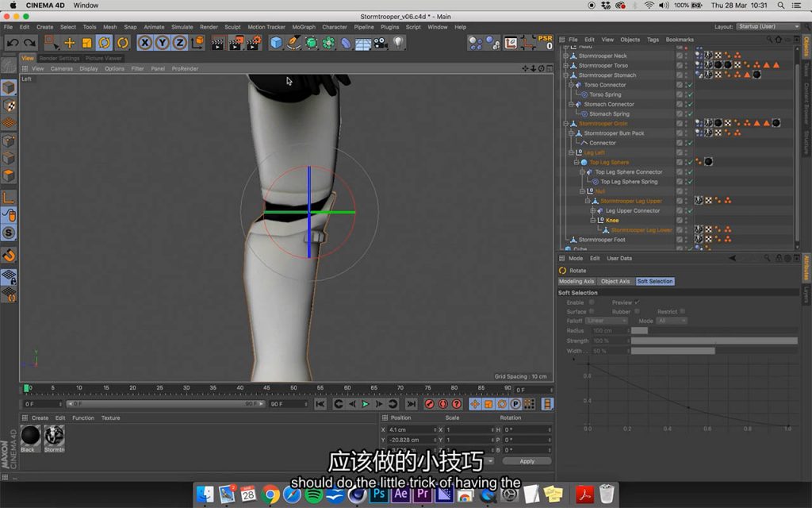
Task: Open the spline Pen tool
Action: pyautogui.click(x=293, y=43)
